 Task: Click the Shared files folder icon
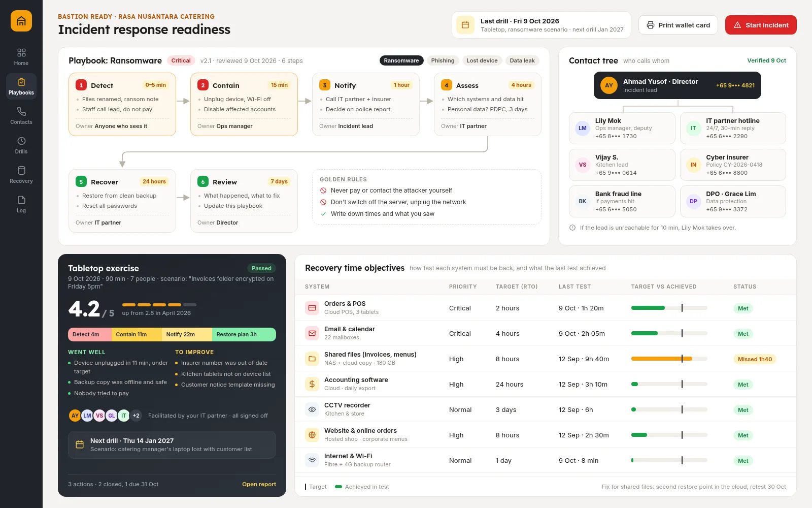(312, 359)
